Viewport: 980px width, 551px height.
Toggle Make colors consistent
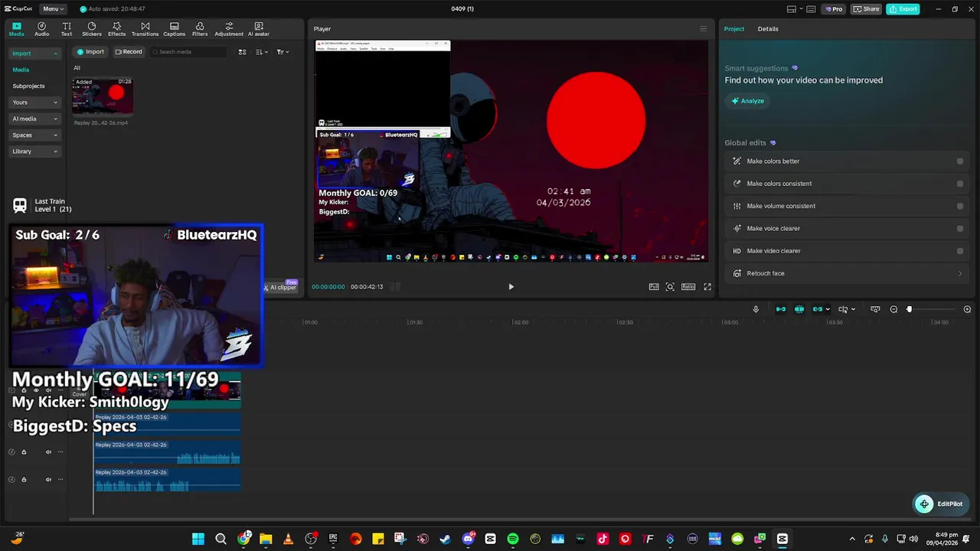[959, 184]
